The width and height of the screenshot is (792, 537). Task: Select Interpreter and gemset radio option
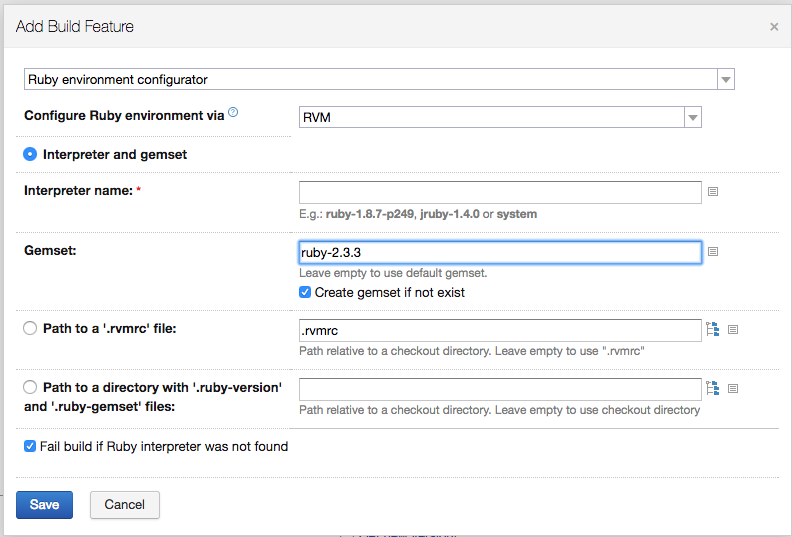(x=30, y=154)
